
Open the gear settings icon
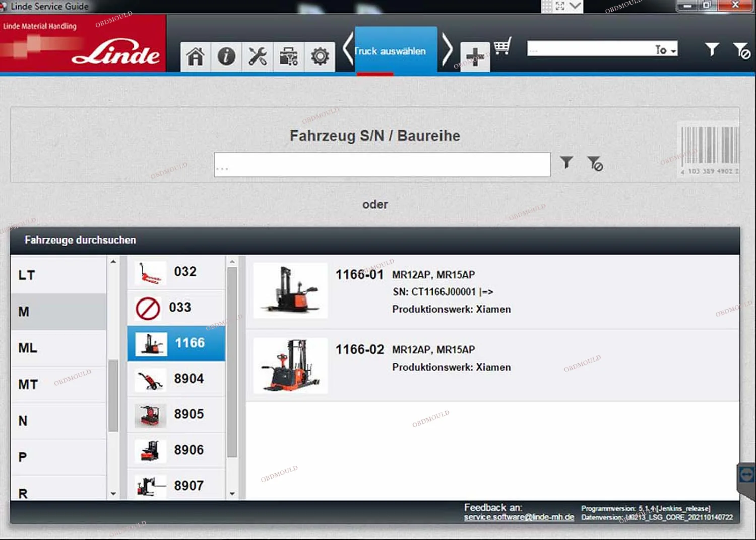pos(320,56)
